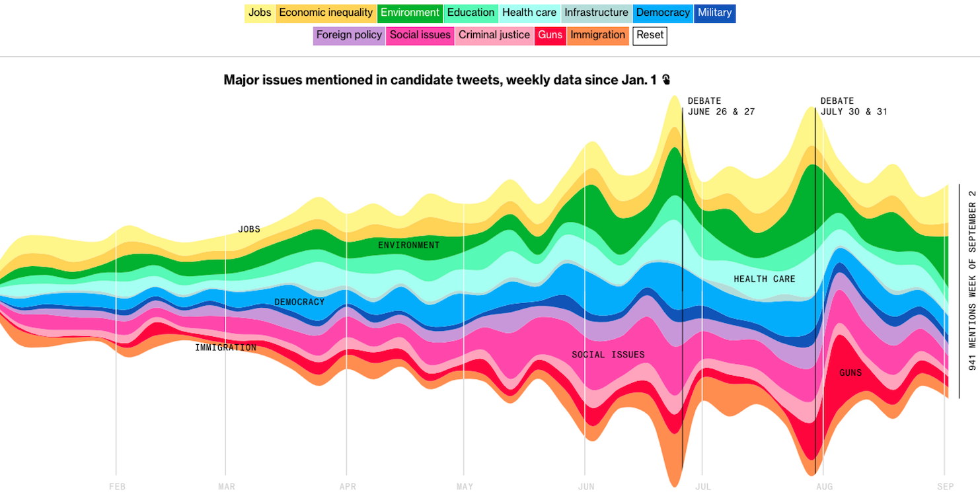This screenshot has height=502, width=980.
Task: Toggle the Social issues topic filter
Action: coord(420,35)
